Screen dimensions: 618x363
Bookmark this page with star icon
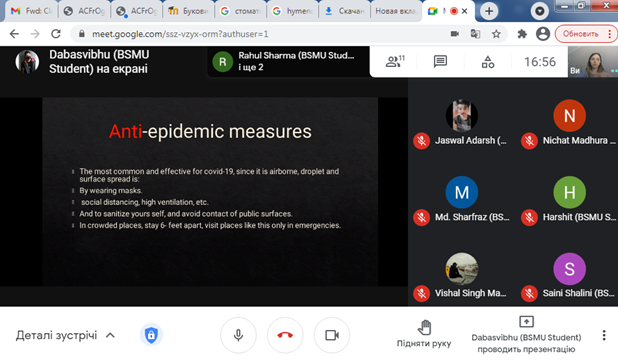[x=496, y=34]
